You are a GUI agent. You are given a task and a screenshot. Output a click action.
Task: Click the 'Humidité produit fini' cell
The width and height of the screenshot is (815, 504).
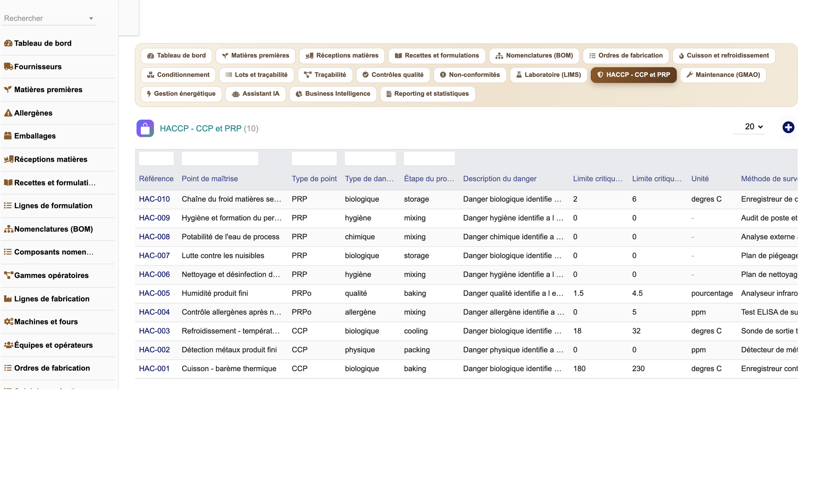tap(215, 293)
